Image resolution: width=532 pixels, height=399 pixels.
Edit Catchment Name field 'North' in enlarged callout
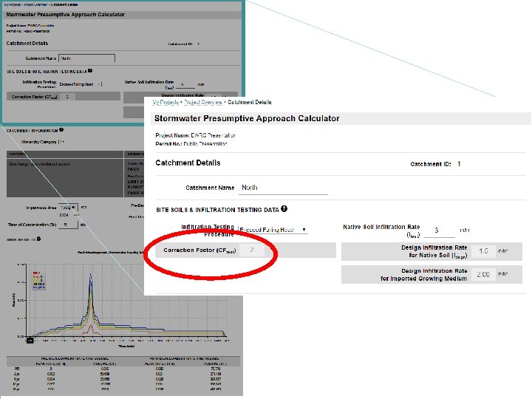pos(283,188)
